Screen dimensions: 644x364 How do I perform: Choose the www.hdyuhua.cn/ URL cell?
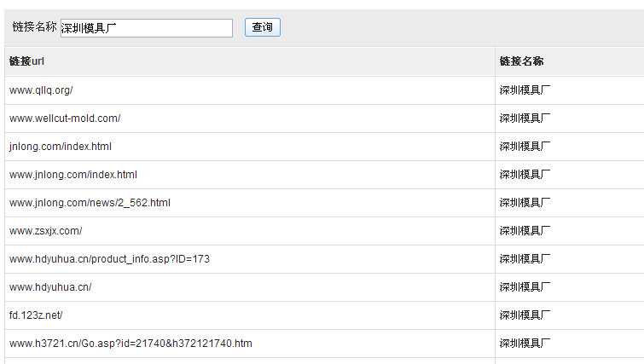50,287
